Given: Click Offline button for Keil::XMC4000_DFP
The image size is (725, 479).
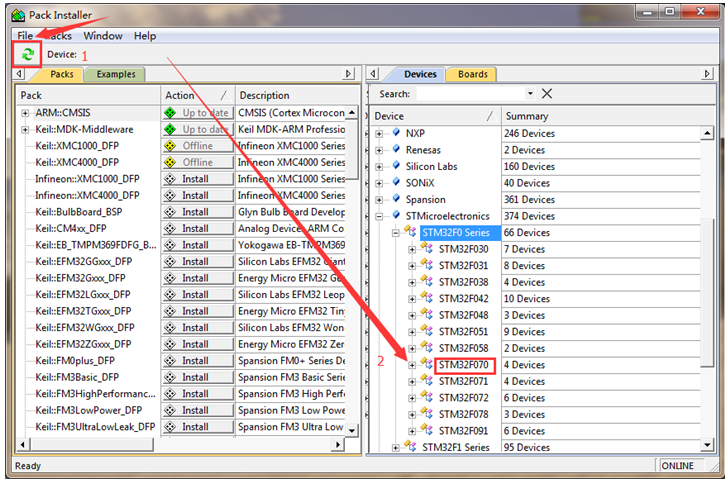Looking at the screenshot, I should 198,163.
